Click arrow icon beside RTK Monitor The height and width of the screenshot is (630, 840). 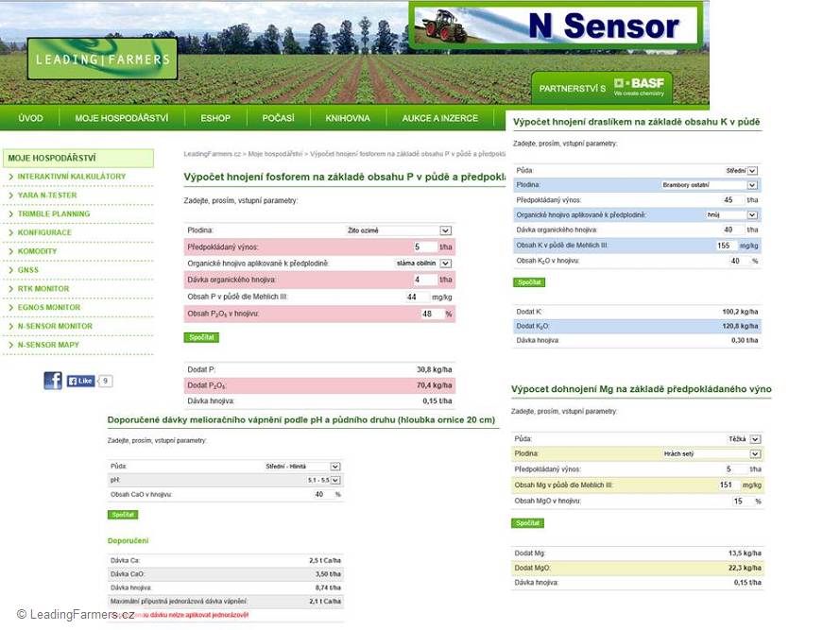(10, 289)
